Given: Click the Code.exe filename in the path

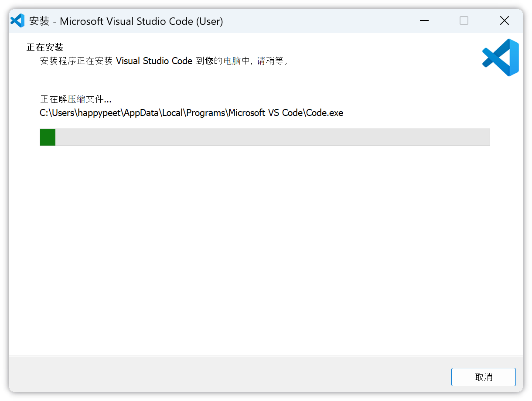Looking at the screenshot, I should click(324, 113).
